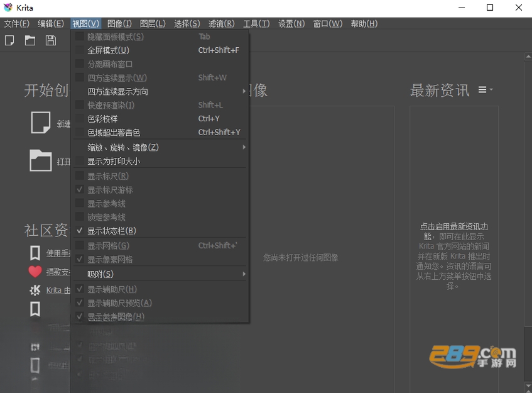The height and width of the screenshot is (393, 532).
Task: Toggle 色彩校样 checkbox
Action: (79, 119)
